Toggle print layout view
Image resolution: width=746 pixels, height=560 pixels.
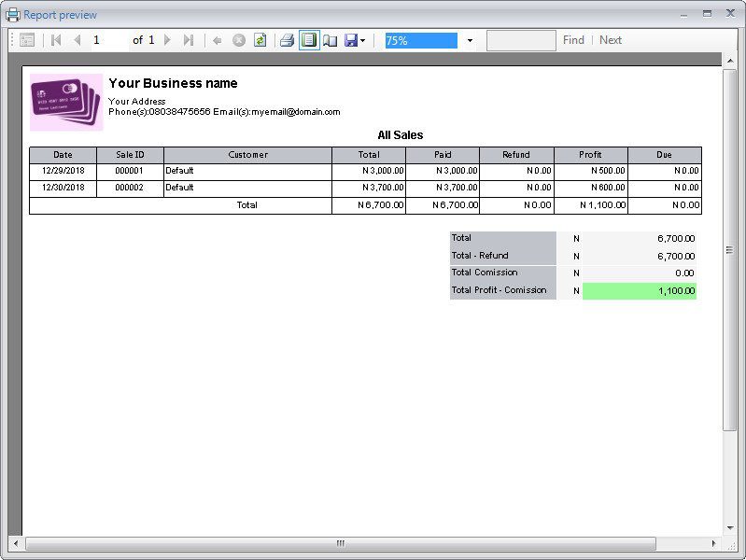coord(309,40)
